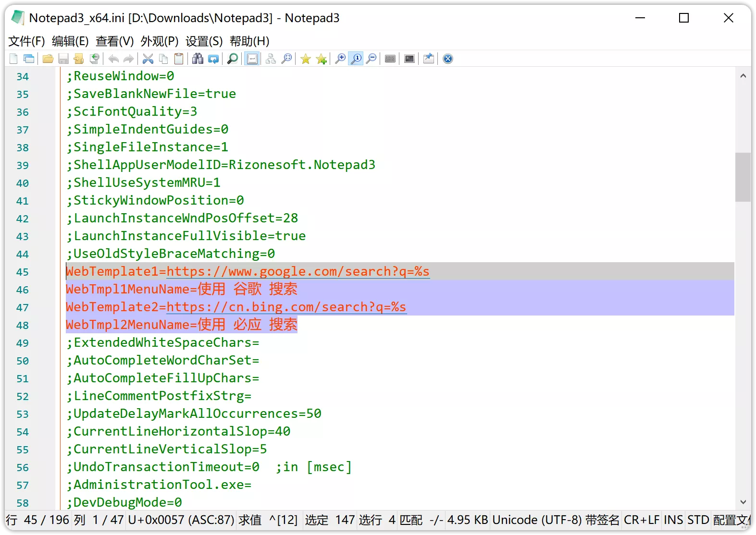Open a file using the folder icon
This screenshot has width=756, height=535.
[48, 59]
